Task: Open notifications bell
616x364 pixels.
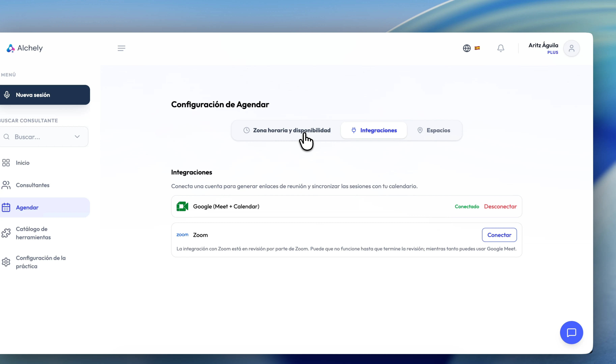Action: [x=501, y=48]
